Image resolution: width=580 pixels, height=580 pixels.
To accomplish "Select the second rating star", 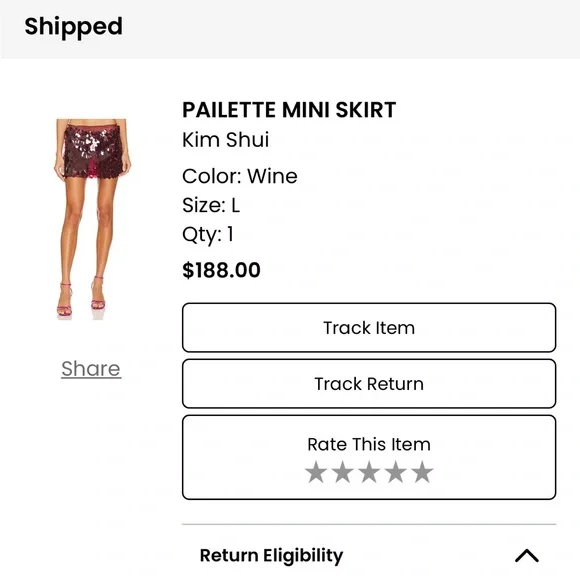I will click(x=343, y=472).
